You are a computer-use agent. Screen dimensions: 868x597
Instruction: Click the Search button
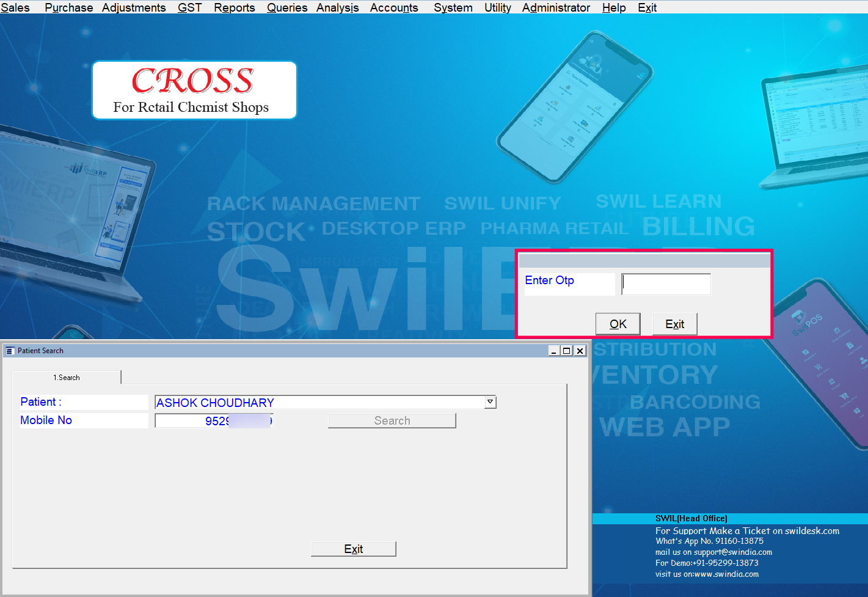coord(392,420)
